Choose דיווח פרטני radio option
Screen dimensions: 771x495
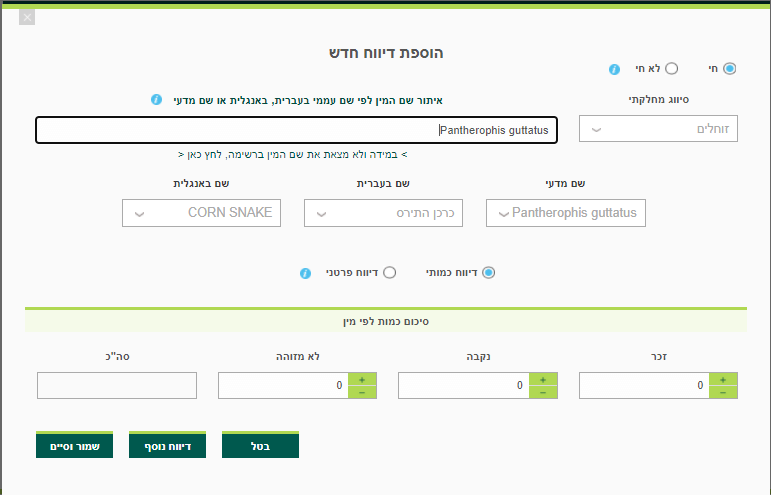point(389,272)
